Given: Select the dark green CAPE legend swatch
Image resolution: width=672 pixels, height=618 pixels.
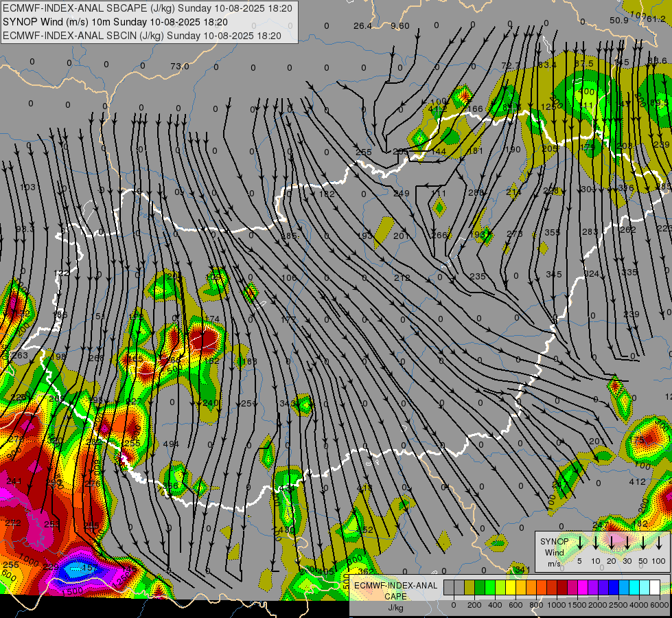Looking at the screenshot, I should (480, 588).
